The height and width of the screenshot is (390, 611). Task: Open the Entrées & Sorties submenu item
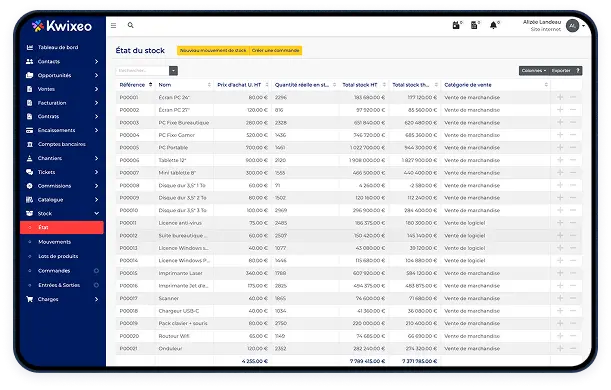59,285
